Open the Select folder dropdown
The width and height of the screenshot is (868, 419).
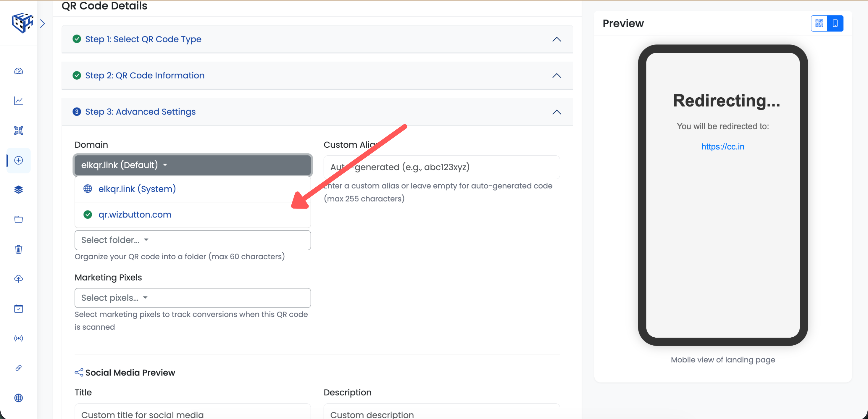pos(192,240)
